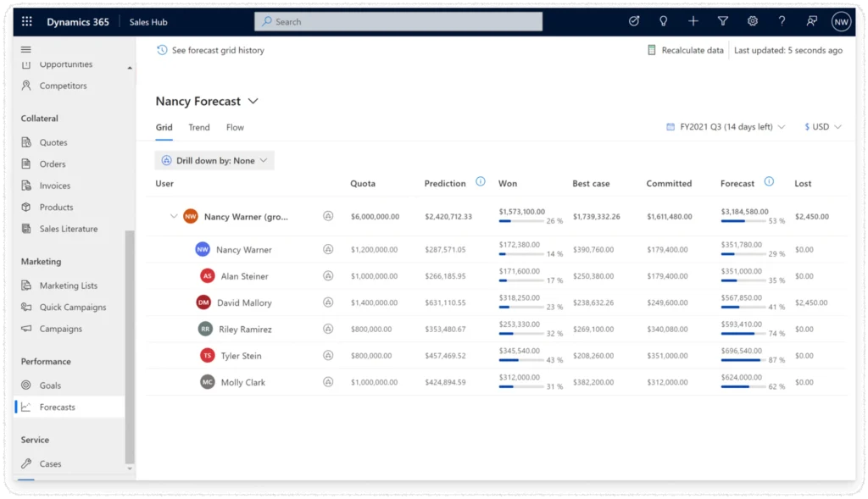Collapse the Nancy Warner group row
Screen dimensions: 868x499
pos(174,216)
